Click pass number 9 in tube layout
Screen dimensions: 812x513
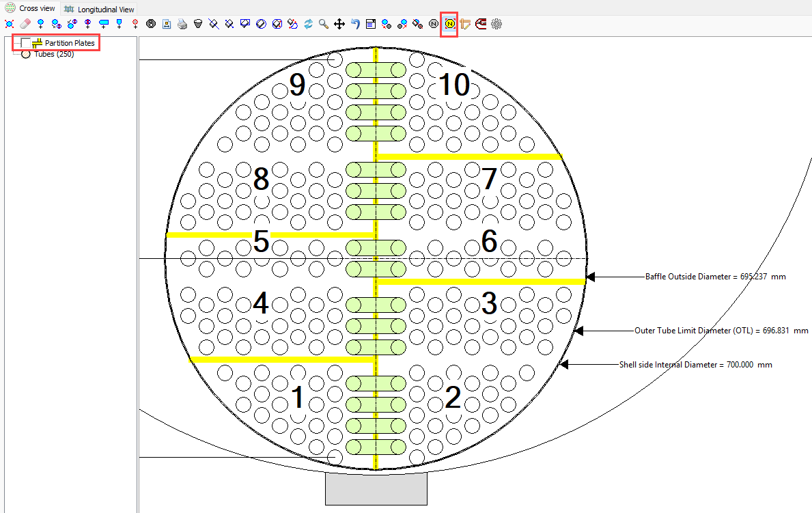pyautogui.click(x=297, y=85)
